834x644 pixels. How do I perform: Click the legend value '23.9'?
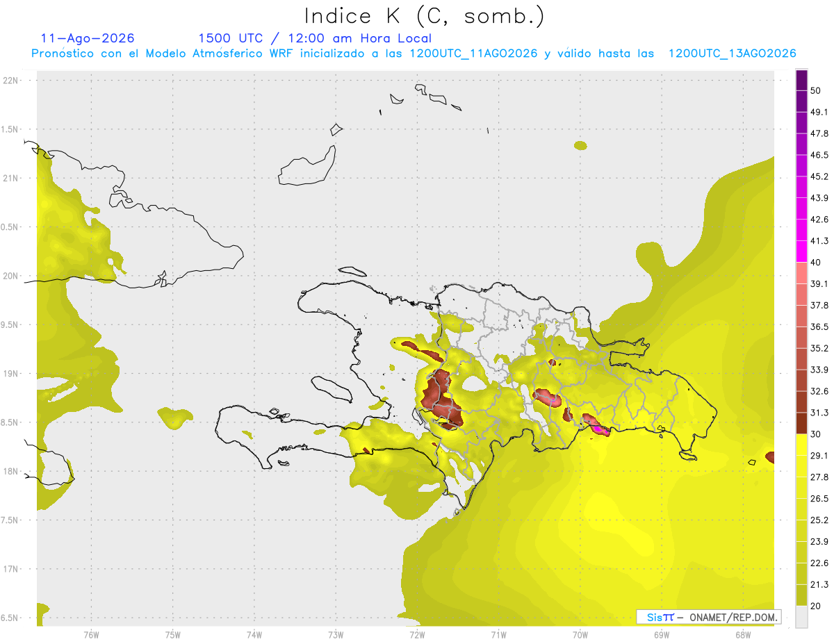[819, 542]
